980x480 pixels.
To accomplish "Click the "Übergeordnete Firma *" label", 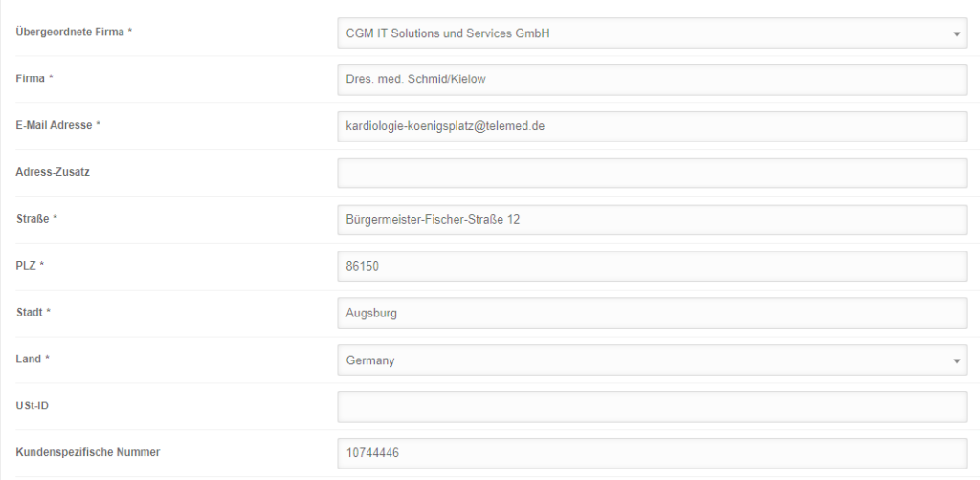I will click(x=75, y=33).
